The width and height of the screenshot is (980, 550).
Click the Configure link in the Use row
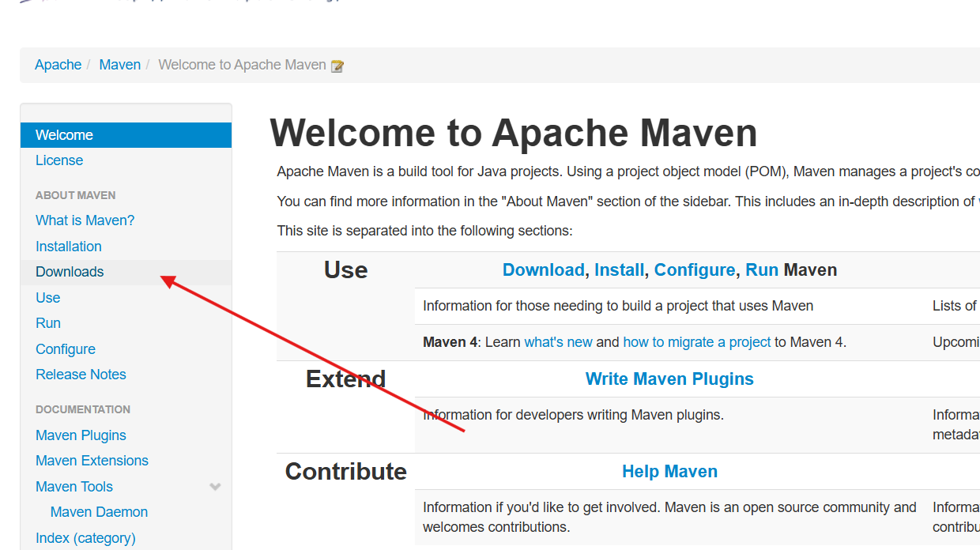[x=695, y=270]
